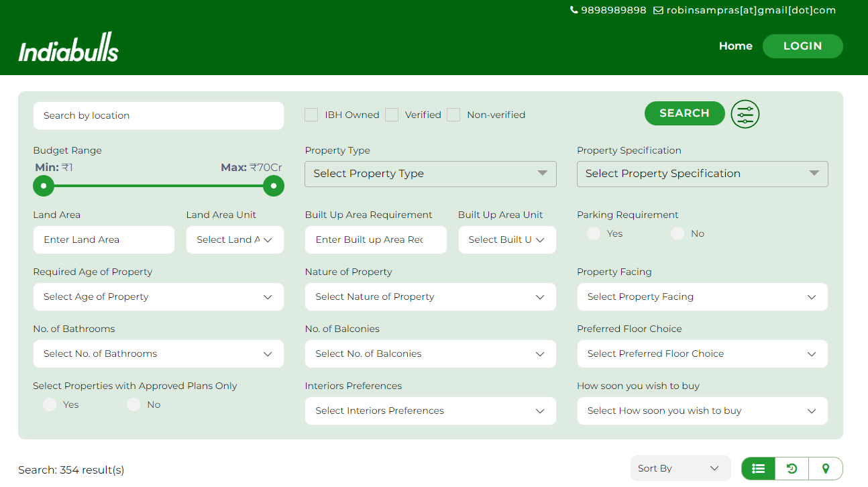Click the 'Budget Range' label
Image resolution: width=868 pixels, height=487 pixels.
click(x=68, y=150)
